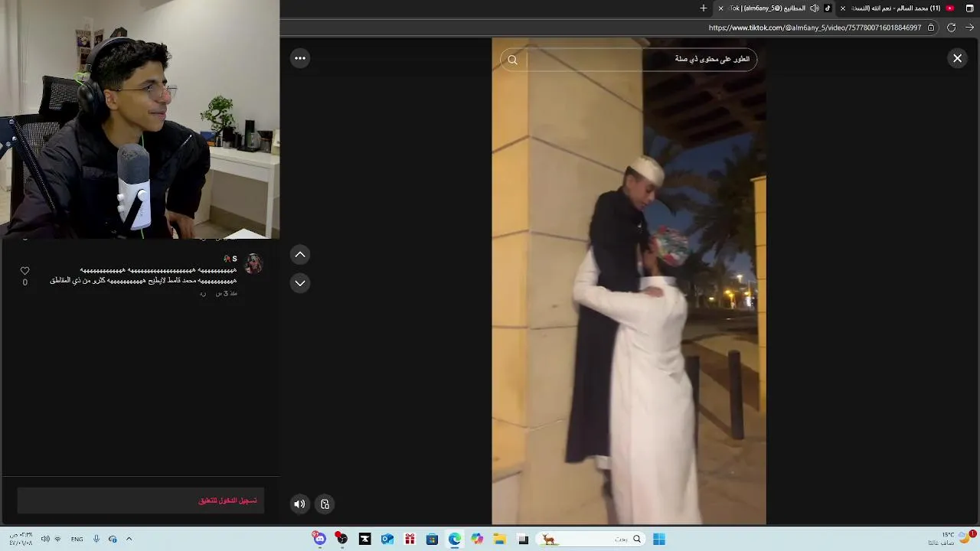Screen dimensions: 980x551
Task: Click the browser forward arrow
Action: point(969,28)
